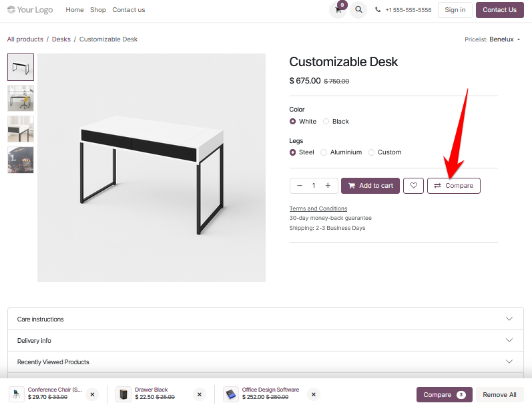Click Your Logo in header
The width and height of the screenshot is (532, 407).
coord(30,10)
